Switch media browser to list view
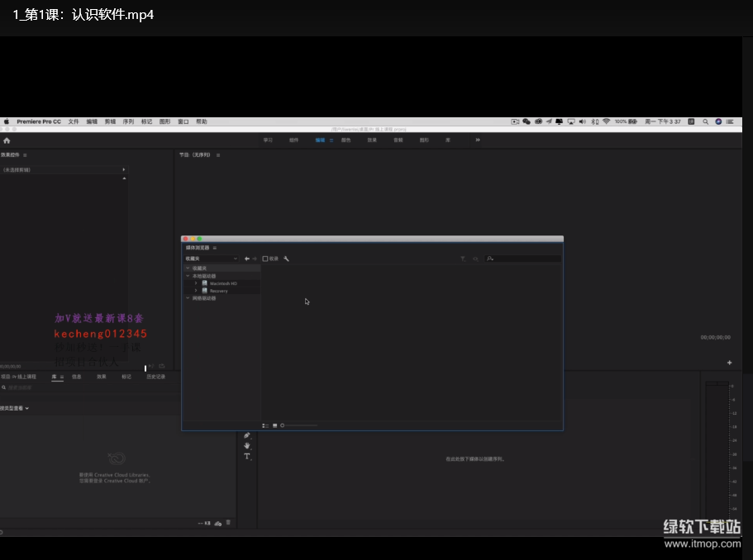The height and width of the screenshot is (560, 753). tap(265, 425)
